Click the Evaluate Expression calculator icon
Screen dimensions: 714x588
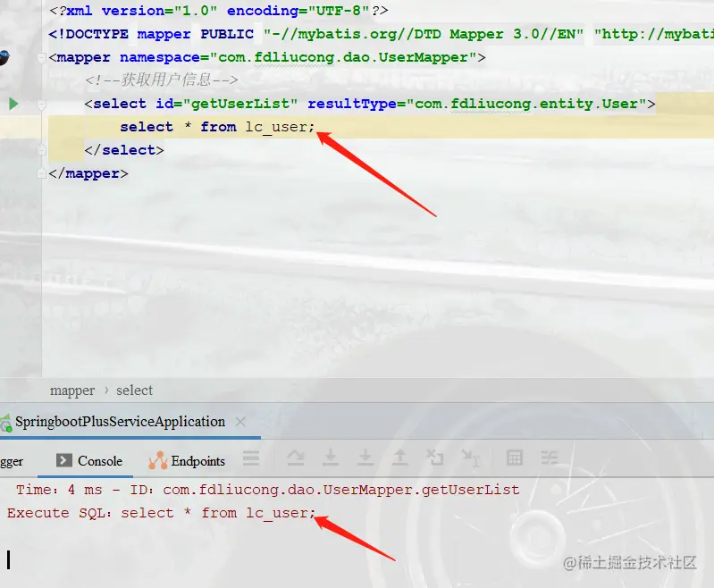click(515, 458)
